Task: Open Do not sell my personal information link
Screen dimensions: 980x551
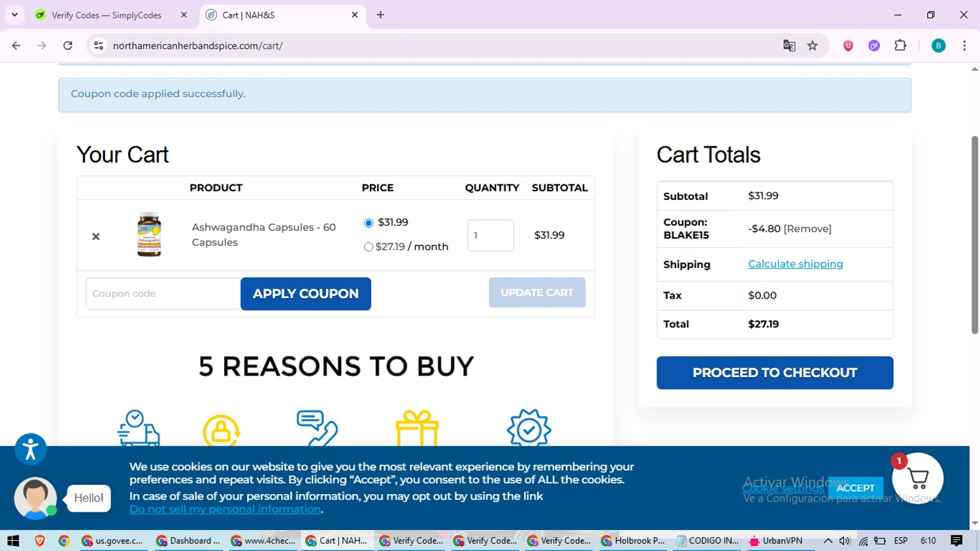Action: [225, 509]
